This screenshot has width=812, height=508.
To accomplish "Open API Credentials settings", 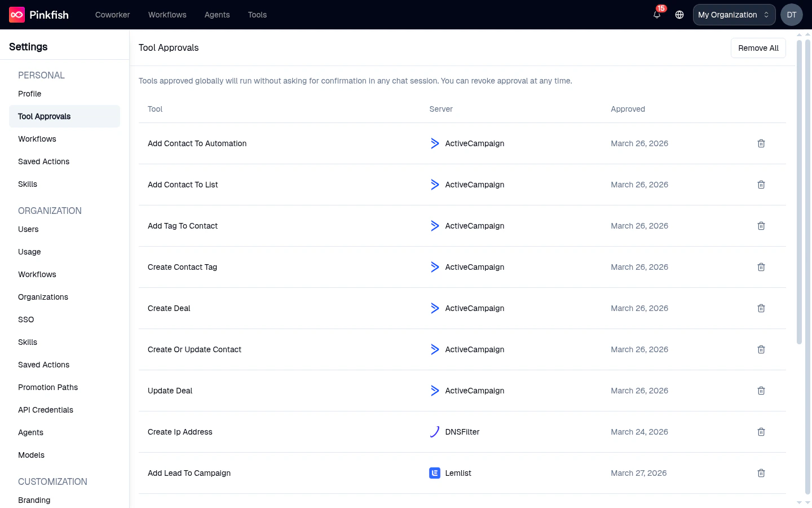I will (46, 410).
